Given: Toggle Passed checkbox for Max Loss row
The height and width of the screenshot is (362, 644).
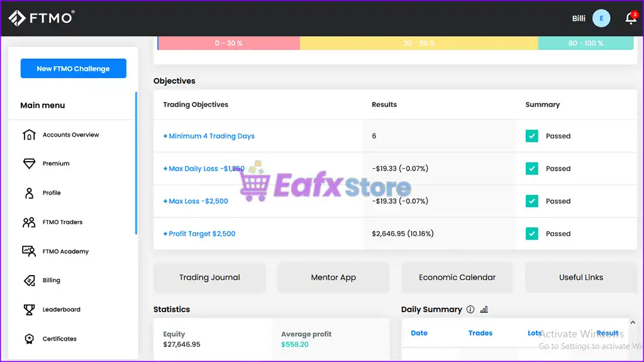Looking at the screenshot, I should (532, 201).
